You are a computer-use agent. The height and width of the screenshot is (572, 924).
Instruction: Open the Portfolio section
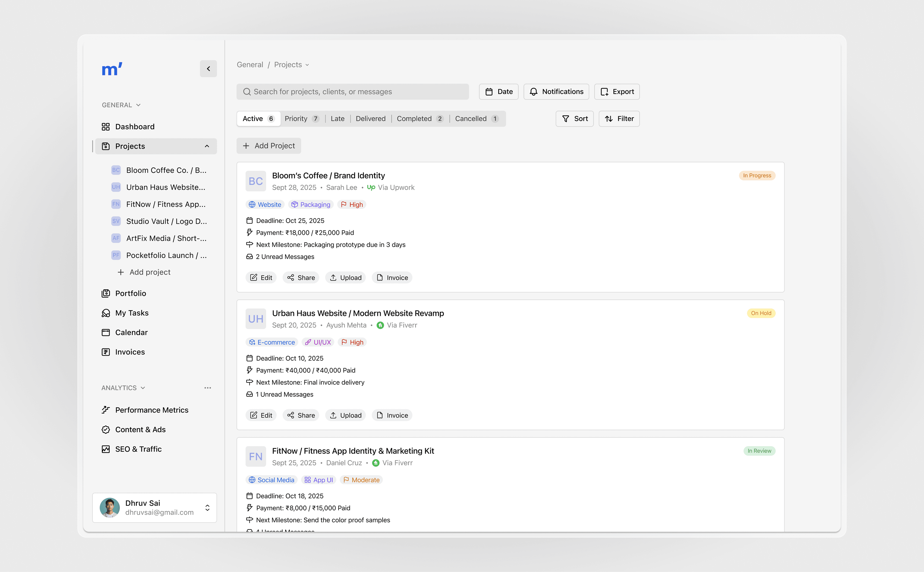(x=130, y=293)
